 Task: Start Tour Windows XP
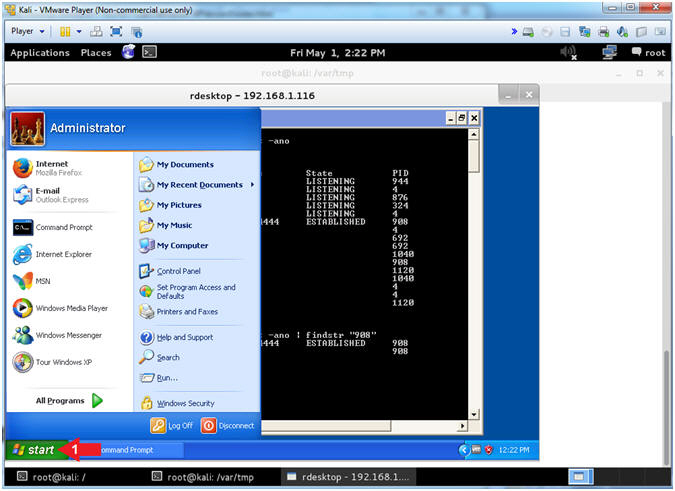(52, 362)
